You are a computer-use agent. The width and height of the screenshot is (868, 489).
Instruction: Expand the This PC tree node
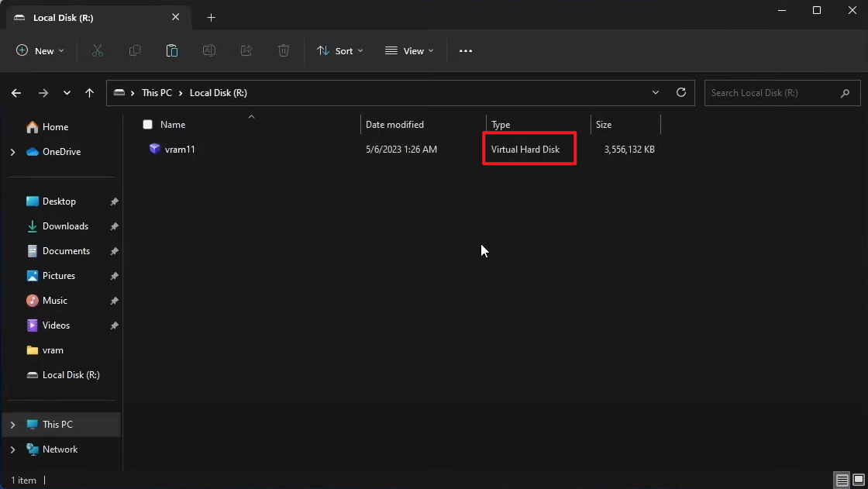(x=12, y=425)
